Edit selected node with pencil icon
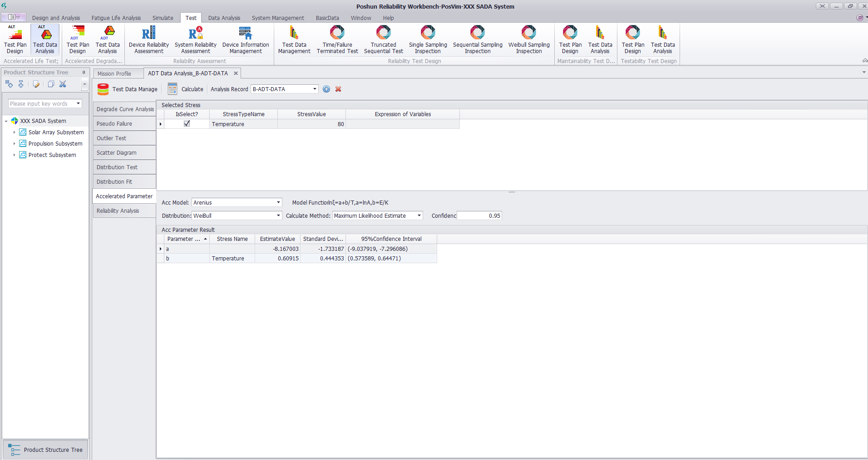Viewport: 868px width, 460px height. (x=36, y=84)
